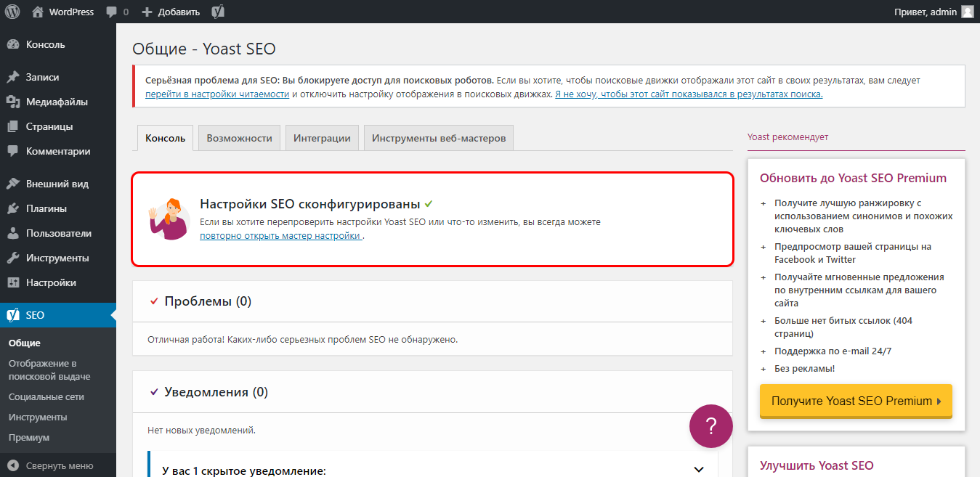Click the Добавить plus icon
980x477 pixels.
click(147, 11)
